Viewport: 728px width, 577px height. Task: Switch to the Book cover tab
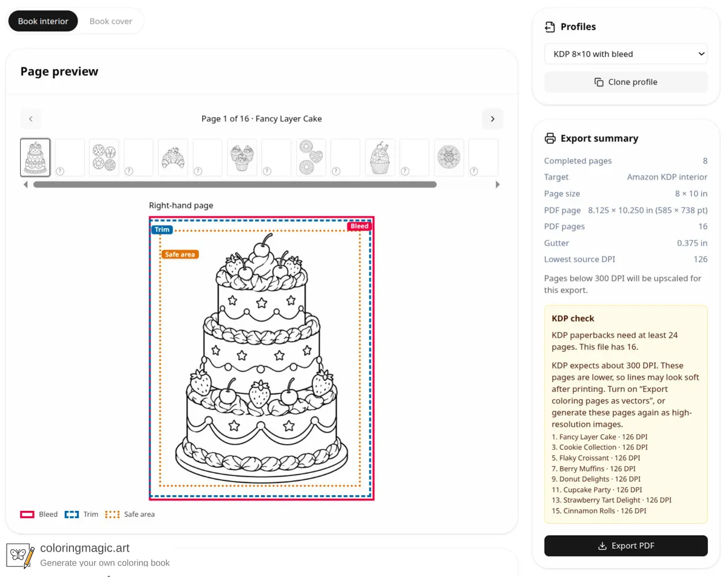point(110,21)
